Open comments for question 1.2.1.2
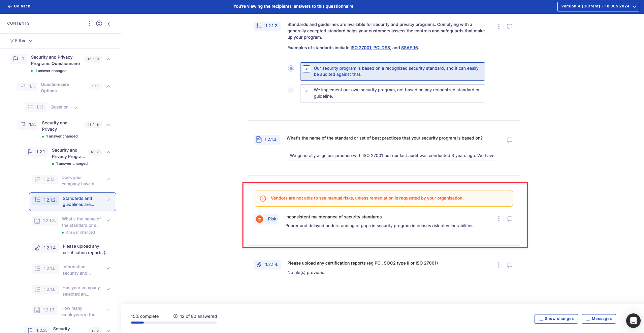 [x=510, y=26]
